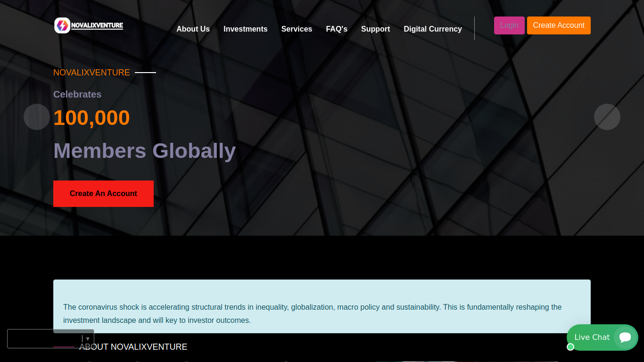644x362 pixels.
Task: Click the Novalixventure logo
Action: point(89,25)
